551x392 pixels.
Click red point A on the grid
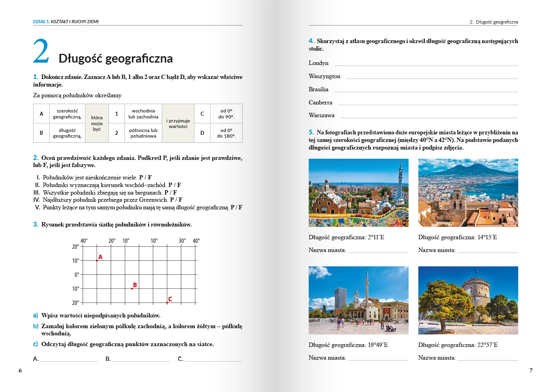pyautogui.click(x=97, y=260)
